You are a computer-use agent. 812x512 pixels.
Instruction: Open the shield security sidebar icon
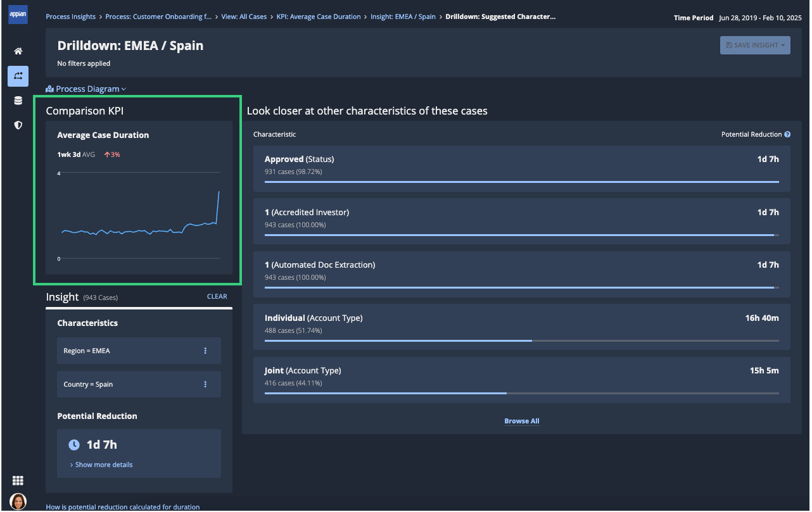click(18, 125)
